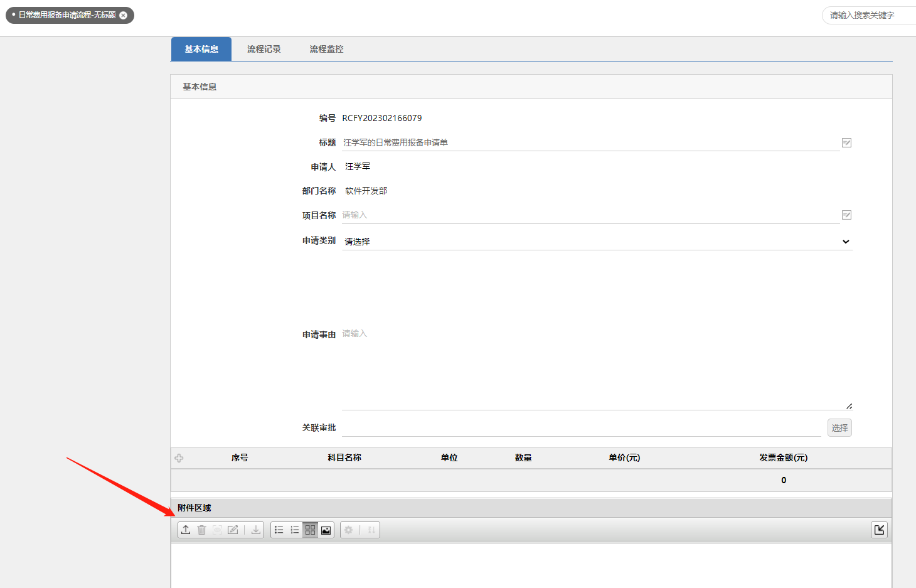This screenshot has width=916, height=588.
Task: Click the 选择 button for 关联审批
Action: point(839,428)
